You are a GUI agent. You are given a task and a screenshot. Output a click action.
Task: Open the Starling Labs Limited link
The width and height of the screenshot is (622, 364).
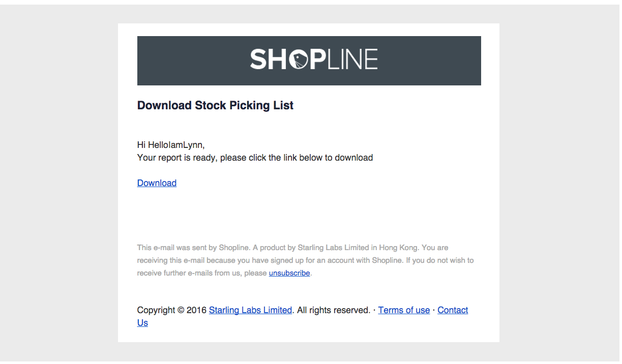tap(250, 310)
